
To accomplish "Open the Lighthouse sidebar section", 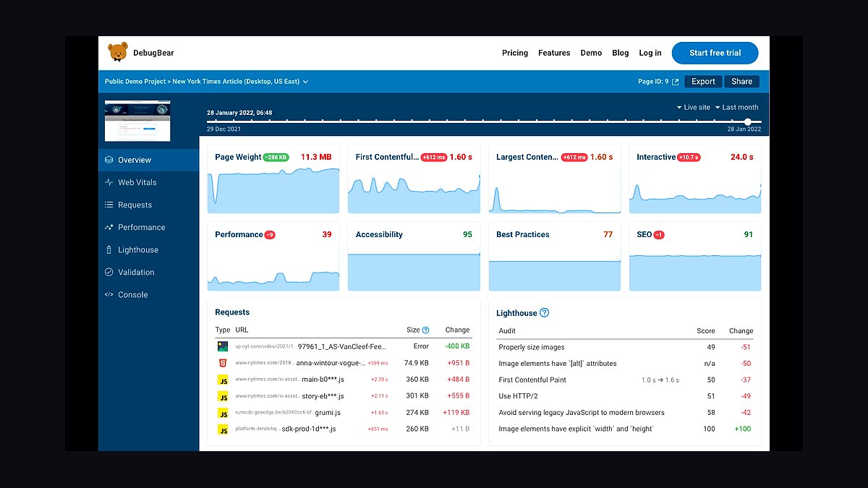I will coord(148,249).
